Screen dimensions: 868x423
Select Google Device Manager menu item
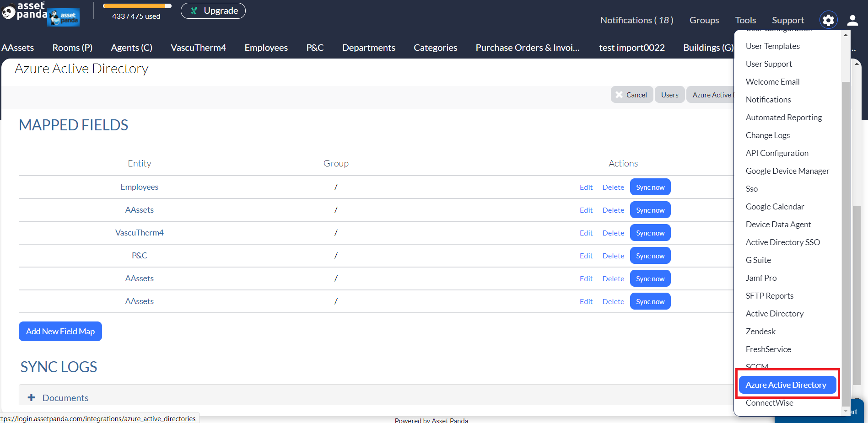(x=787, y=171)
